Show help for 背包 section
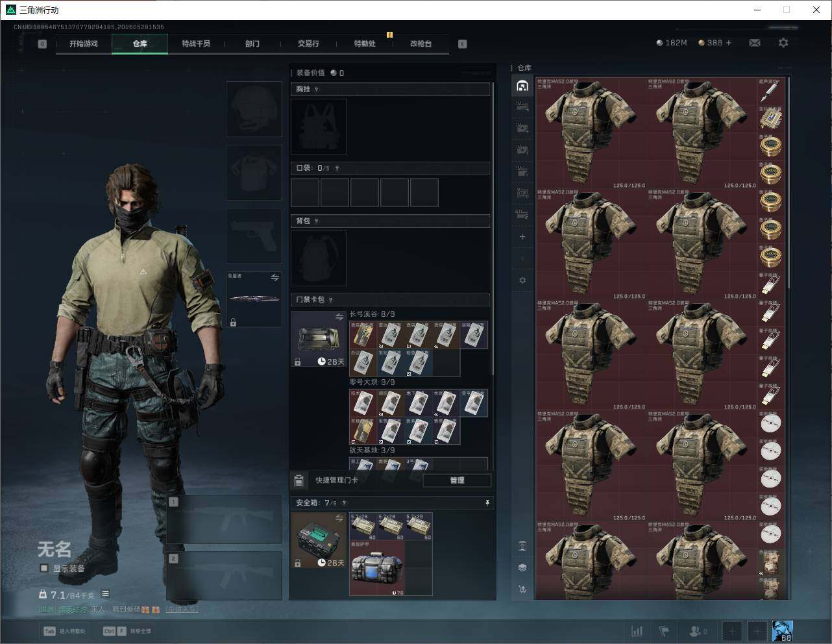The width and height of the screenshot is (832, 644). pos(316,221)
